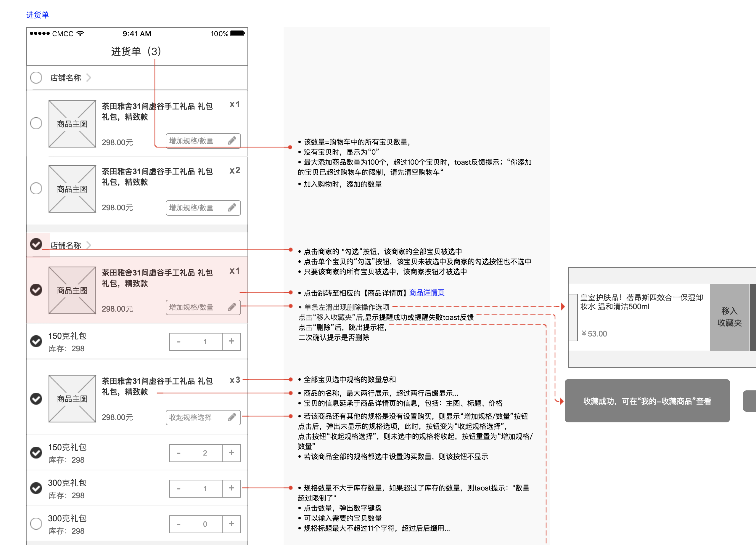Open the x3 product's 商品主图 thumbnail
This screenshot has height=545, width=756.
(72, 399)
